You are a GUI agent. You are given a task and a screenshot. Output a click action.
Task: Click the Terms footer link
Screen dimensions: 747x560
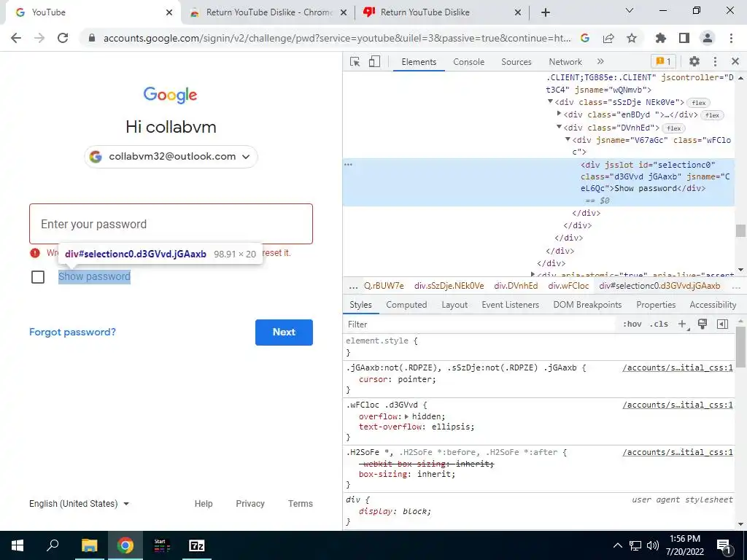(x=300, y=504)
